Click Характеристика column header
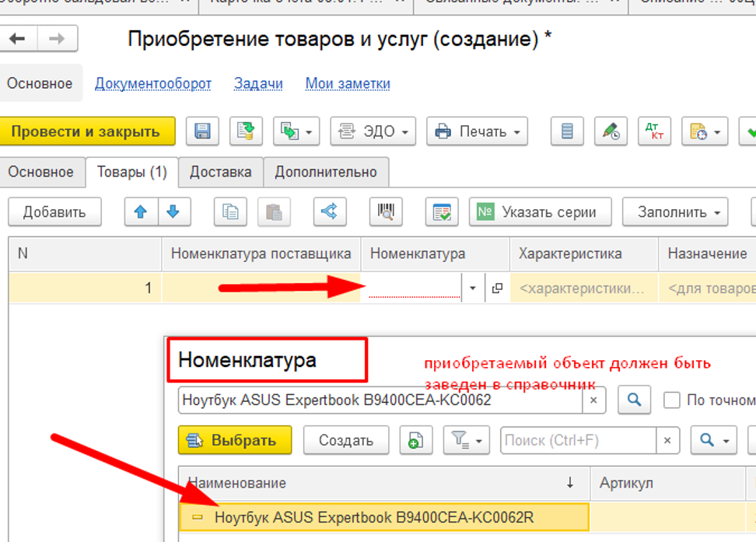This screenshot has width=756, height=542. 584,254
